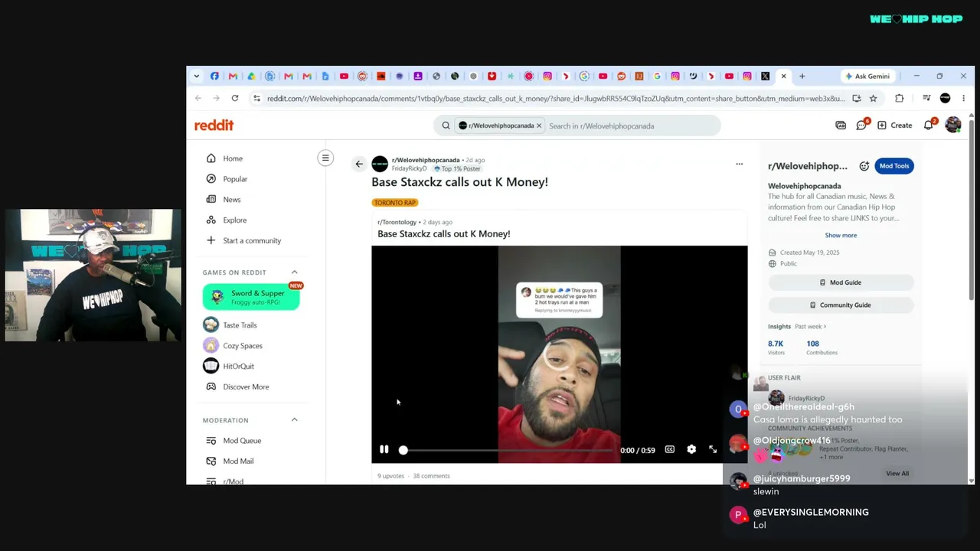The width and height of the screenshot is (980, 551).
Task: Click the 38 comments count
Action: (x=431, y=476)
